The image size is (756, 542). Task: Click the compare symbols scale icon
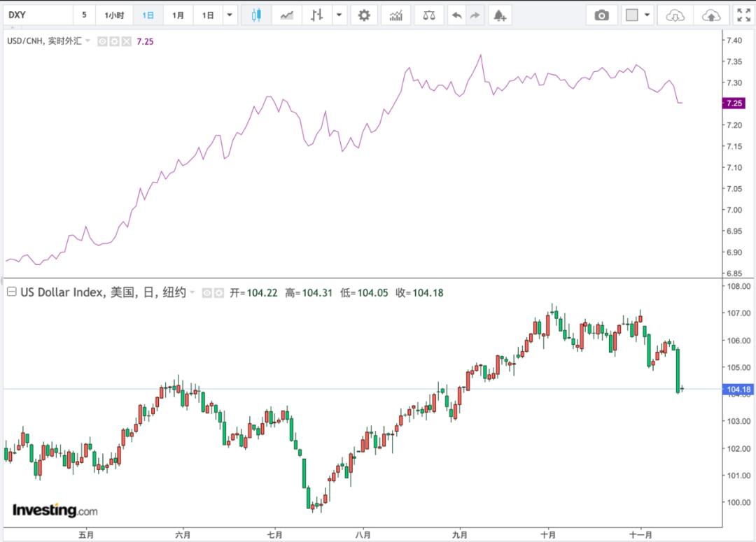pos(429,15)
